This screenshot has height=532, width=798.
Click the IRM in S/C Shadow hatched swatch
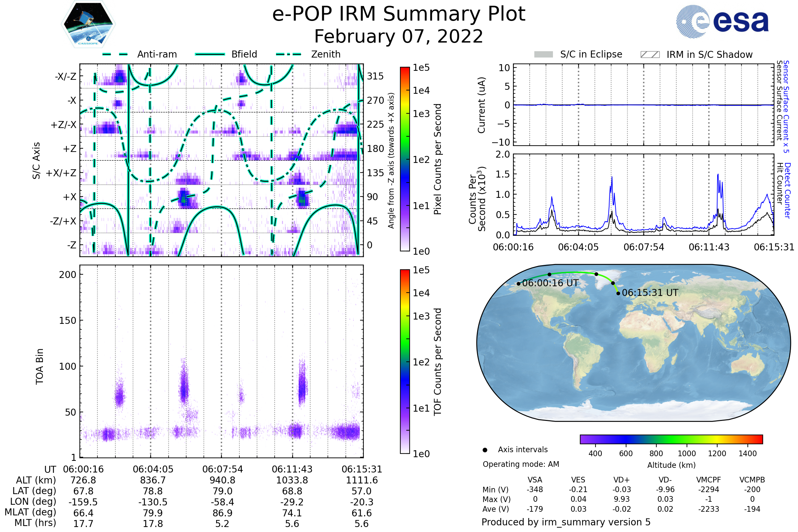(x=650, y=55)
